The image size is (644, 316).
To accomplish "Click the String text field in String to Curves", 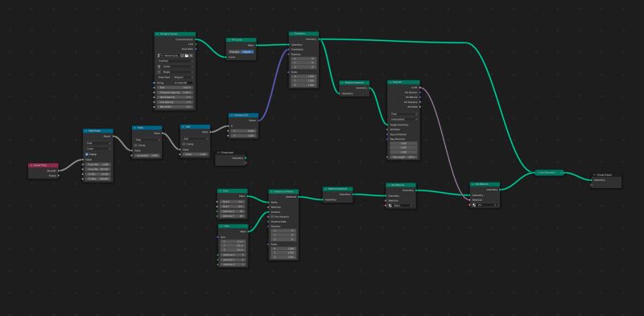I will (x=184, y=83).
